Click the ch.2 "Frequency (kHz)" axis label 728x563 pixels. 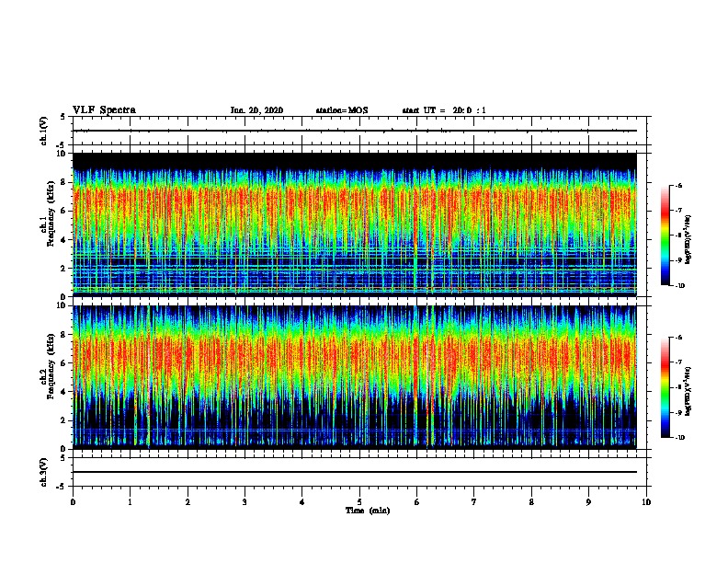click(51, 366)
